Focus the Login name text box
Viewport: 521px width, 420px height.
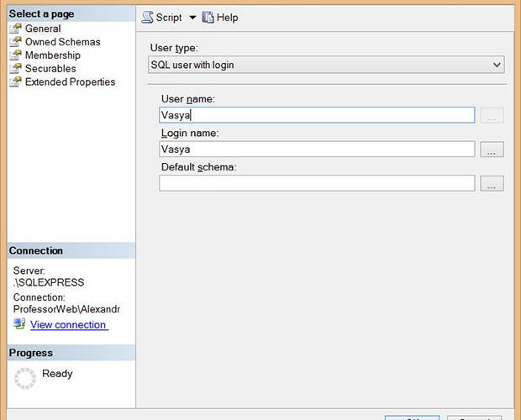(317, 150)
